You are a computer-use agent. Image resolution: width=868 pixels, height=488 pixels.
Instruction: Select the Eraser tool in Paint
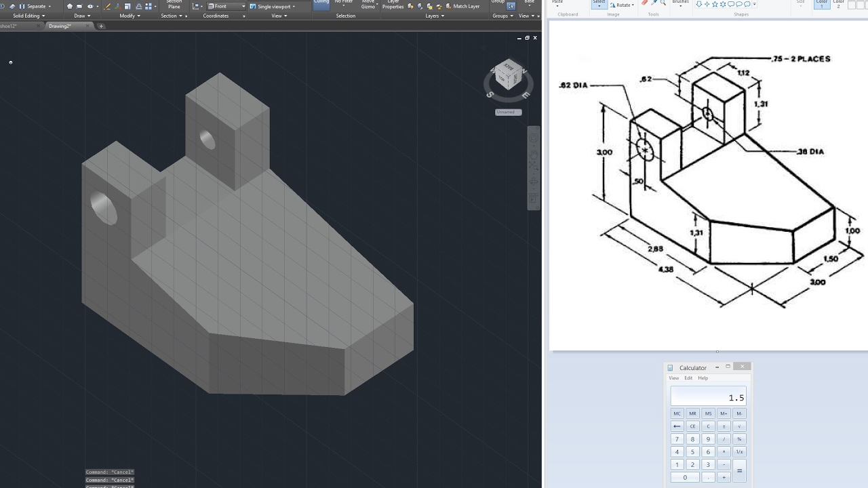(645, 3)
